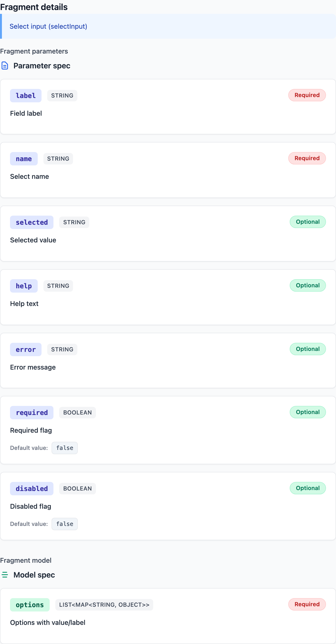The image size is (336, 644).
Task: Click the Model spec heading
Action: tap(34, 575)
